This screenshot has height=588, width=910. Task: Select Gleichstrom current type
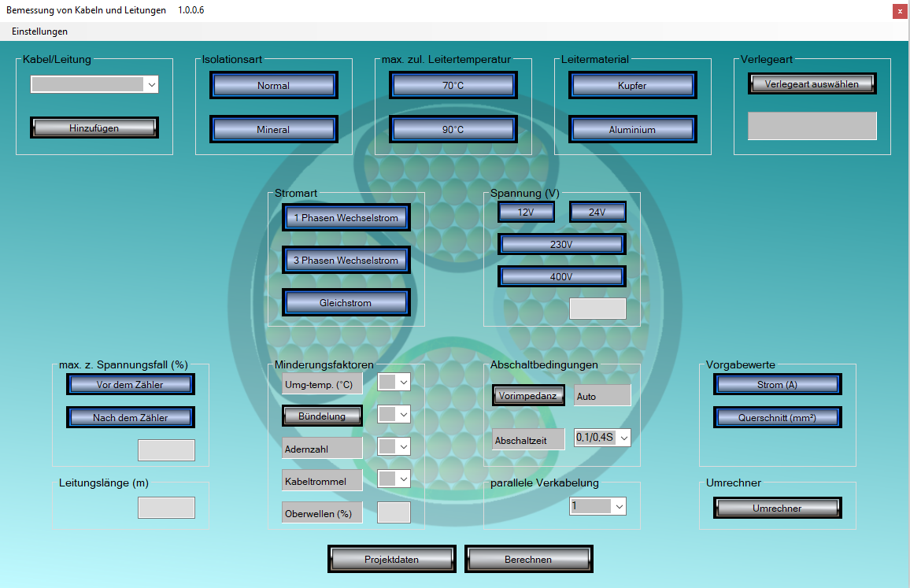click(346, 303)
